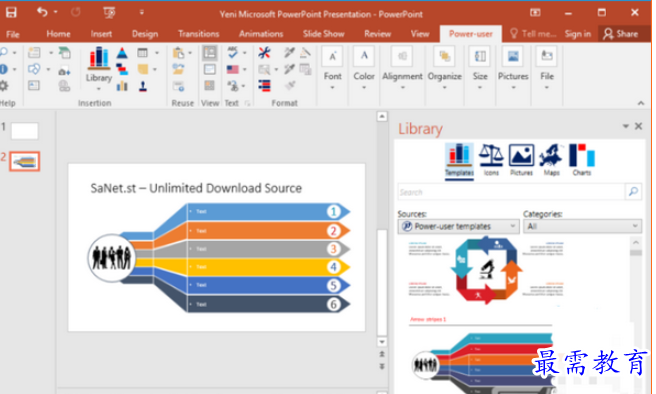Image resolution: width=656 pixels, height=394 pixels.
Task: Click the Undo arrow icon
Action: click(x=42, y=12)
